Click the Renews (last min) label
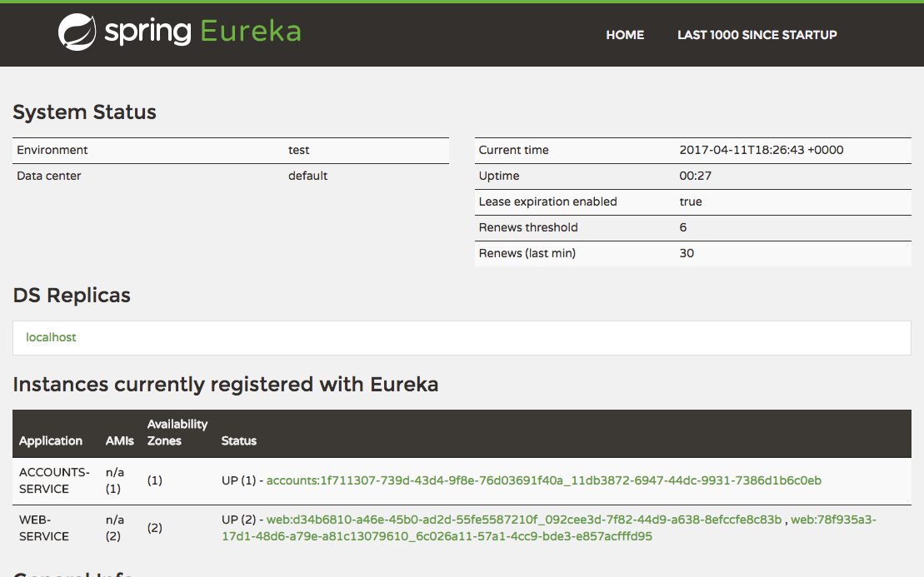 [x=527, y=254]
